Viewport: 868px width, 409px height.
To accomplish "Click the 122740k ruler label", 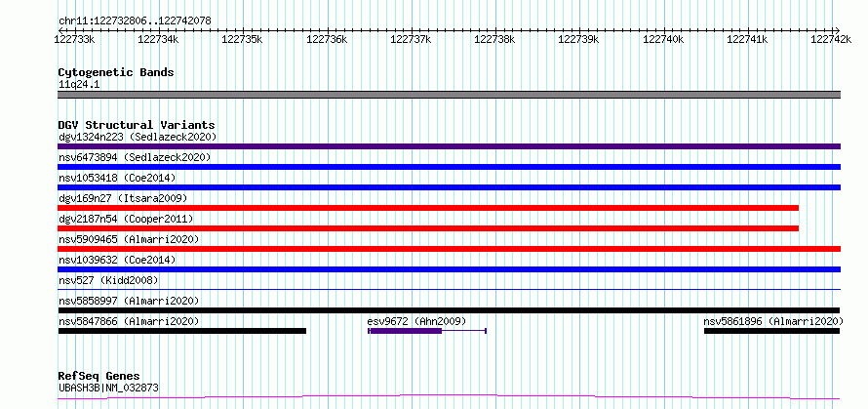I will click(663, 39).
